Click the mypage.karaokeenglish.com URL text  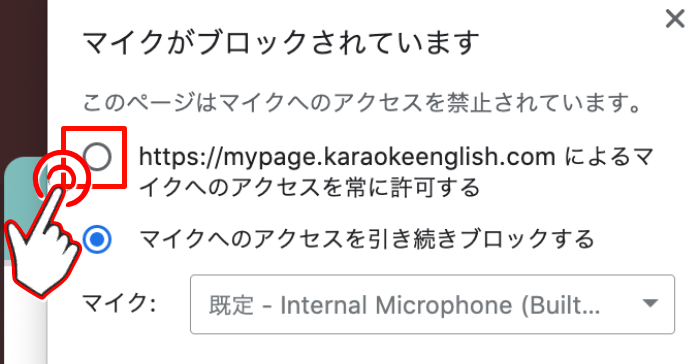347,157
